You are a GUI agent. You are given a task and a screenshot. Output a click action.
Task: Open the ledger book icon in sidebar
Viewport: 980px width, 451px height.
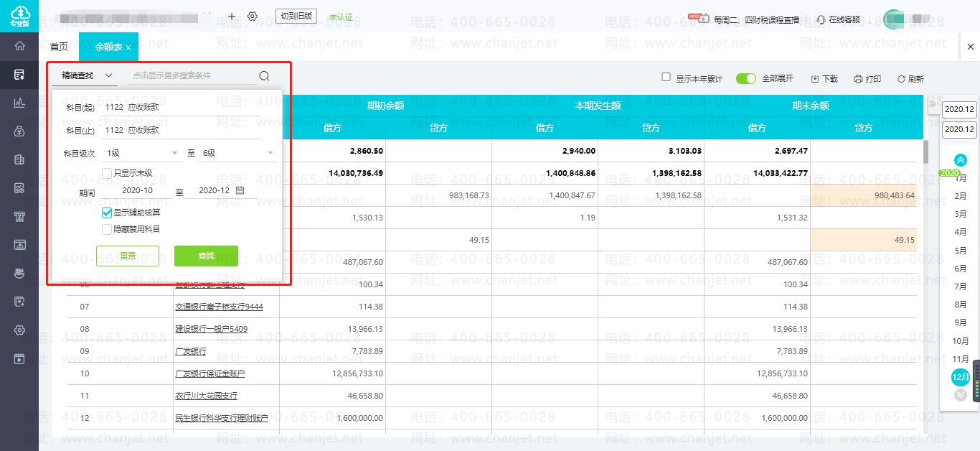tap(19, 159)
